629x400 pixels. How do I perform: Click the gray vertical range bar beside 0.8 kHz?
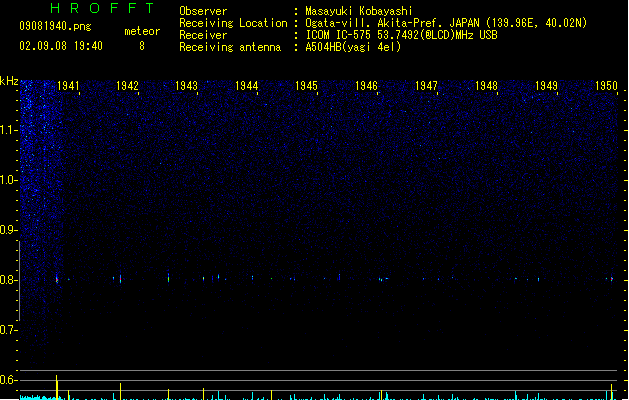click(x=19, y=280)
